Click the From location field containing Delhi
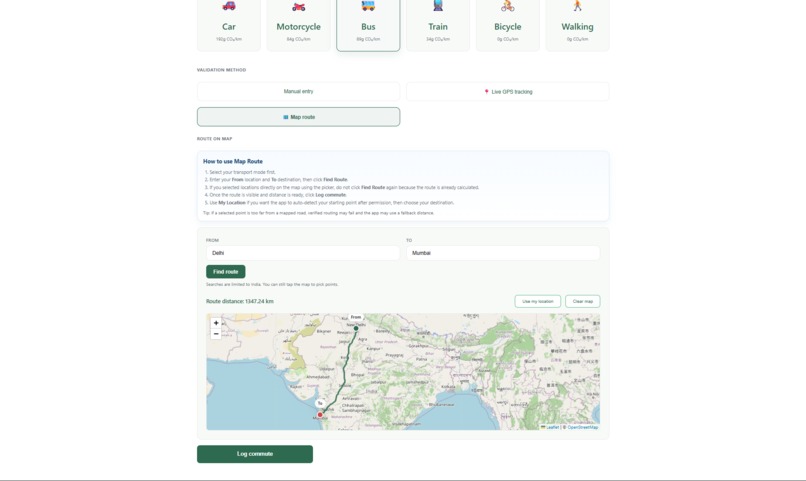This screenshot has width=806, height=481. tap(303, 253)
